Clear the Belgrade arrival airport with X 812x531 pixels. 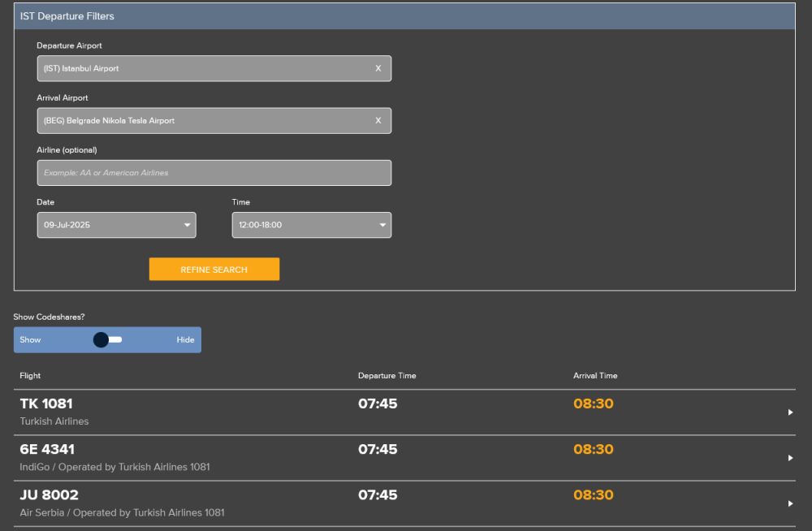[378, 121]
